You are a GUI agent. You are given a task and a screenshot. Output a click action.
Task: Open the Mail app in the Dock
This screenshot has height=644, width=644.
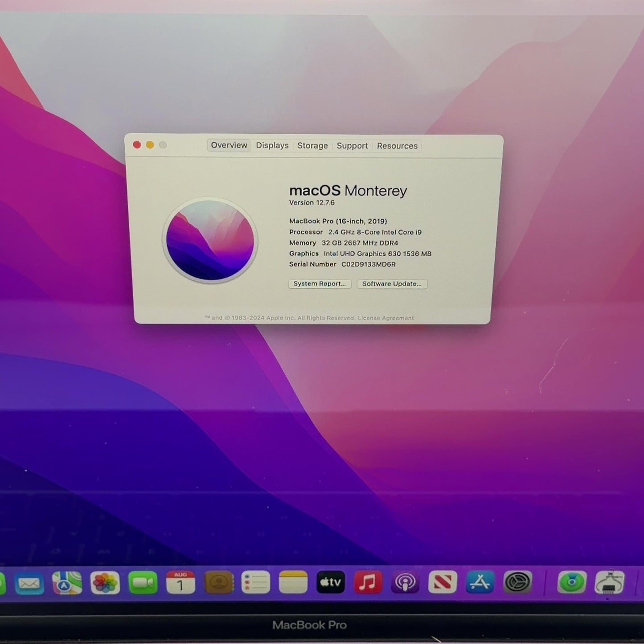pos(29,583)
